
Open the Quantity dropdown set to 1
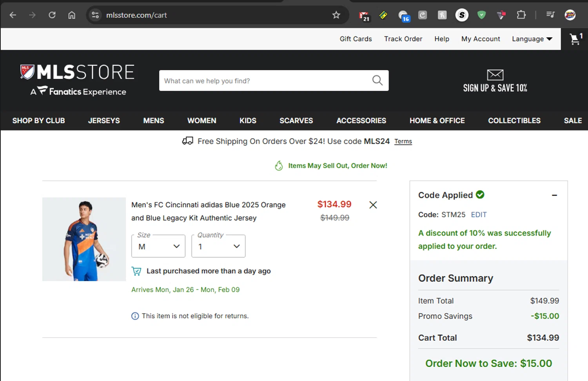coord(218,246)
